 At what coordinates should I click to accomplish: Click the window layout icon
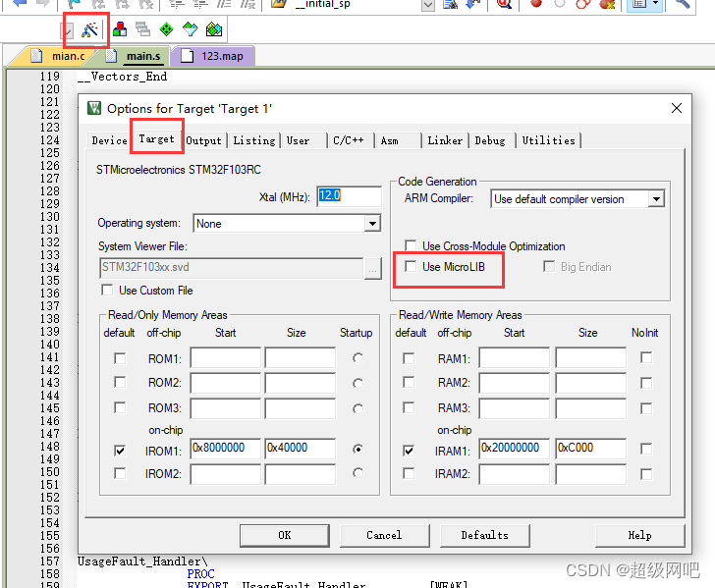click(x=639, y=4)
